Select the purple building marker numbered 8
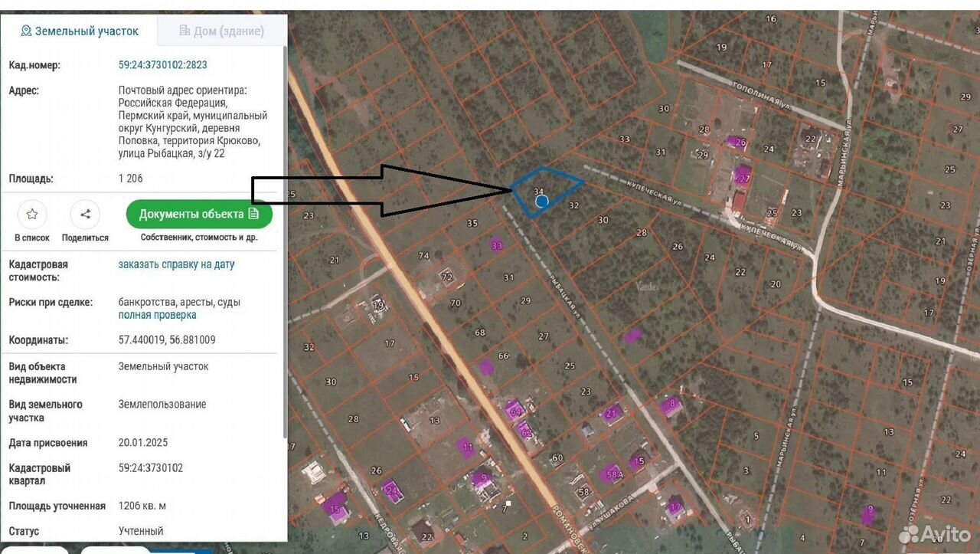 click(x=671, y=405)
